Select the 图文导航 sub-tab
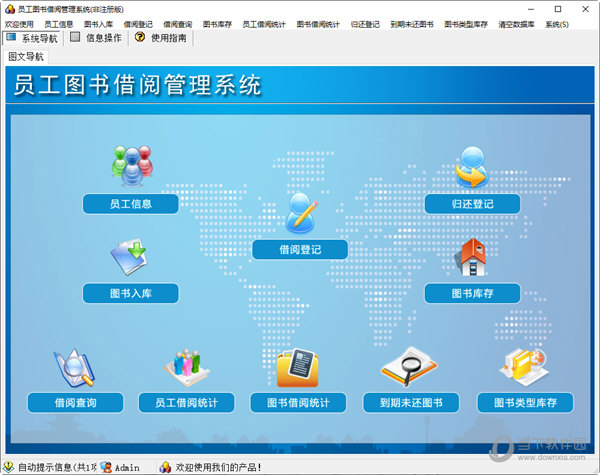The image size is (600, 475). point(26,57)
